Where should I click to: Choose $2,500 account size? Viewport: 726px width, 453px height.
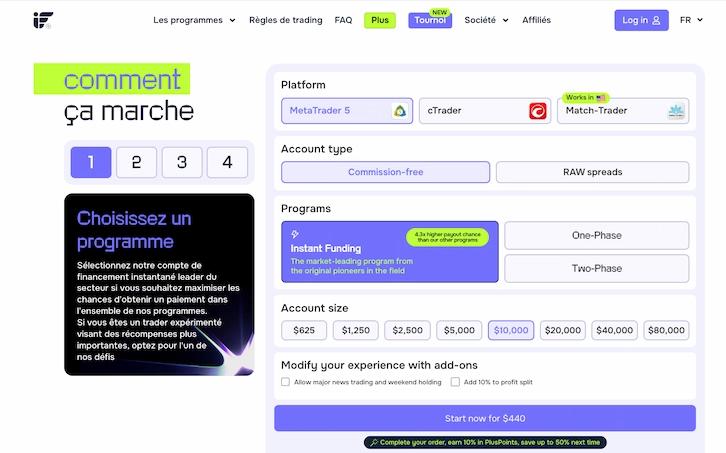tap(407, 330)
